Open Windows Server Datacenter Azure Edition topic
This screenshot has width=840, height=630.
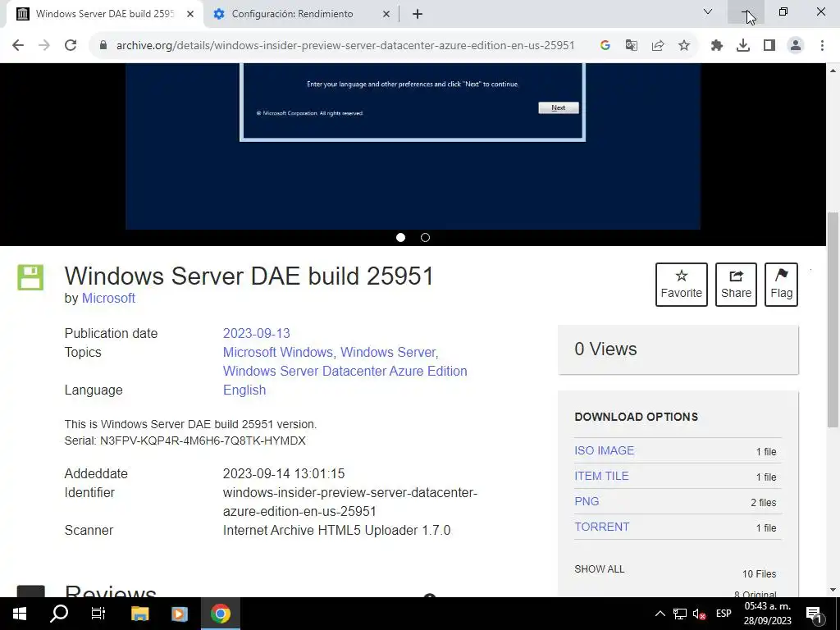(345, 372)
